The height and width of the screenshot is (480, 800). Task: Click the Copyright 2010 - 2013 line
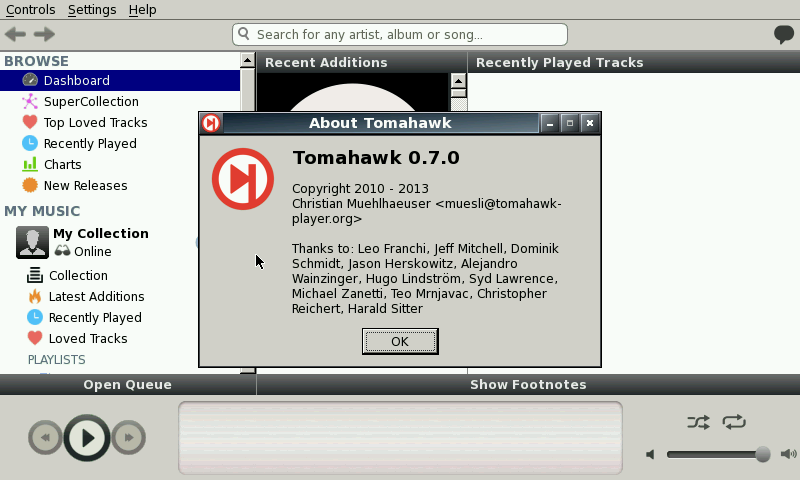360,188
